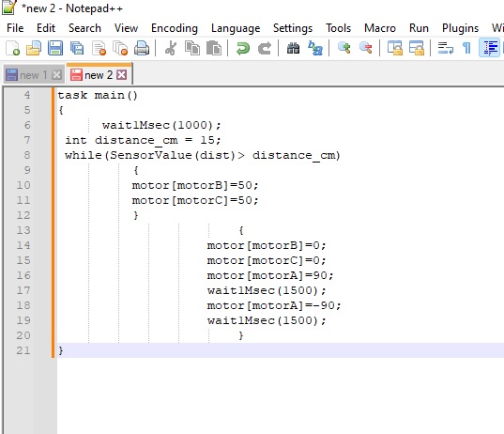Place cursor after waitlMsec(1000); on line 6
The height and width of the screenshot is (434, 504).
[x=222, y=125]
